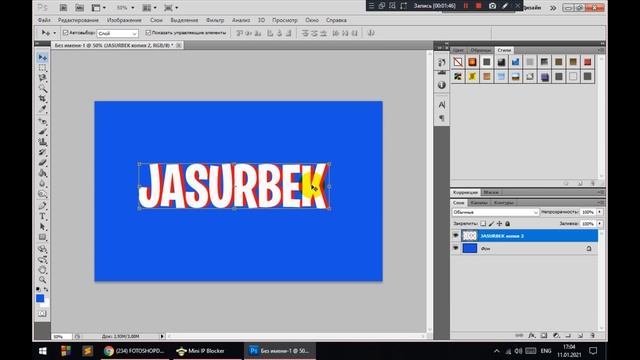640x360 pixels.
Task: Select the Rectangle shape tool
Action: [x=42, y=237]
